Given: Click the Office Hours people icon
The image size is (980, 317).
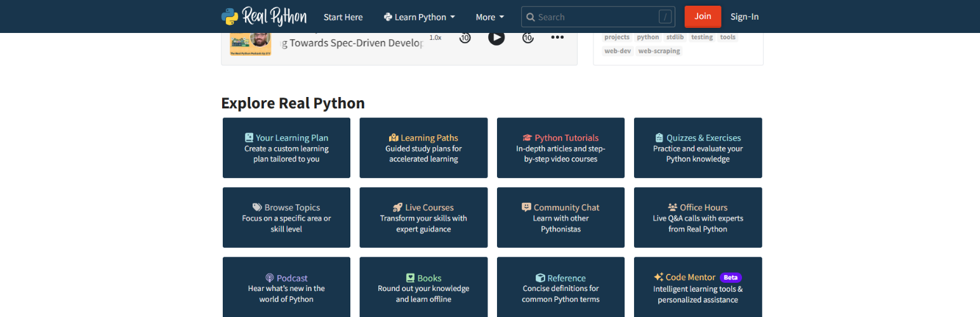Looking at the screenshot, I should pos(673,207).
